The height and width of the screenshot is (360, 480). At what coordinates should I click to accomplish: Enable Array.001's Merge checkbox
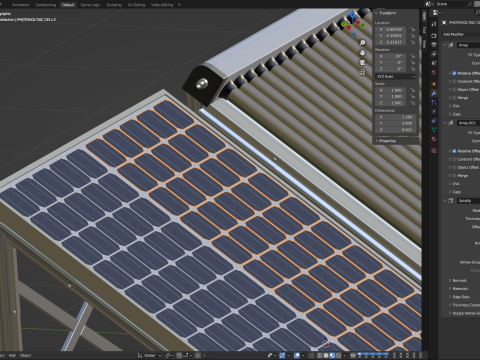tap(454, 176)
